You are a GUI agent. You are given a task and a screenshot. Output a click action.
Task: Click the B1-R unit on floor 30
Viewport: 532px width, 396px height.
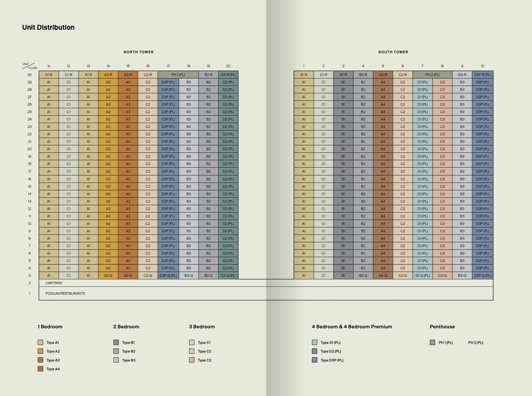(343, 75)
